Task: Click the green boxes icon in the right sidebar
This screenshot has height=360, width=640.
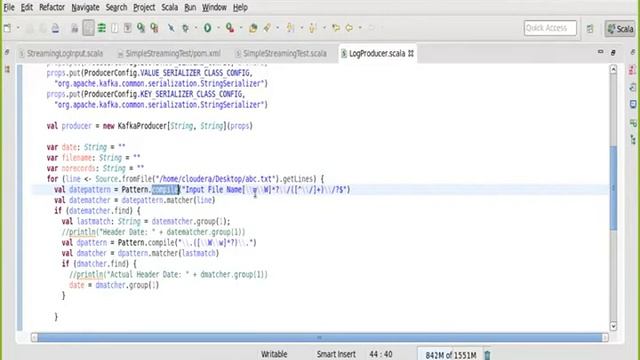Action: [x=633, y=122]
